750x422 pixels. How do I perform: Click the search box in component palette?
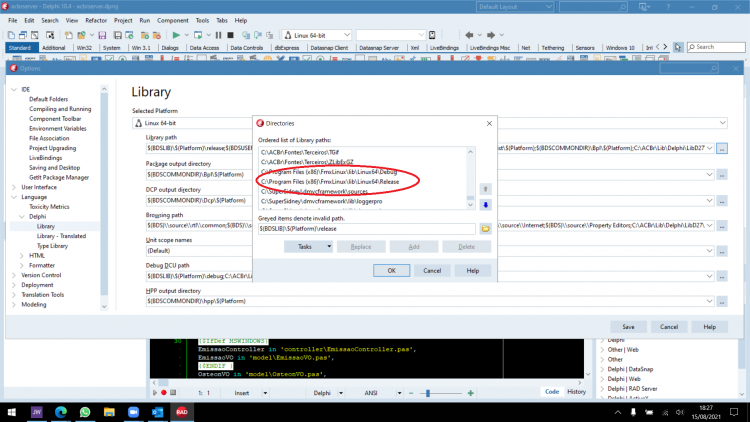coord(716,47)
